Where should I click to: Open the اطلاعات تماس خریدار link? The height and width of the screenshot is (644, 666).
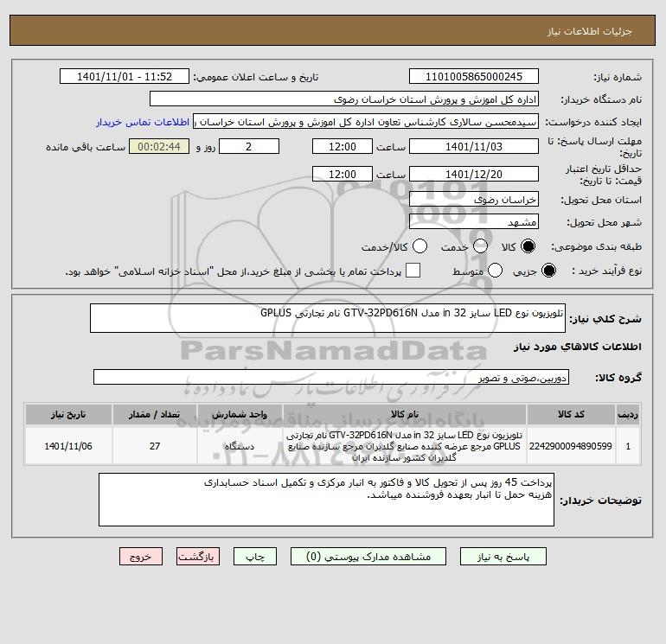pyautogui.click(x=143, y=122)
